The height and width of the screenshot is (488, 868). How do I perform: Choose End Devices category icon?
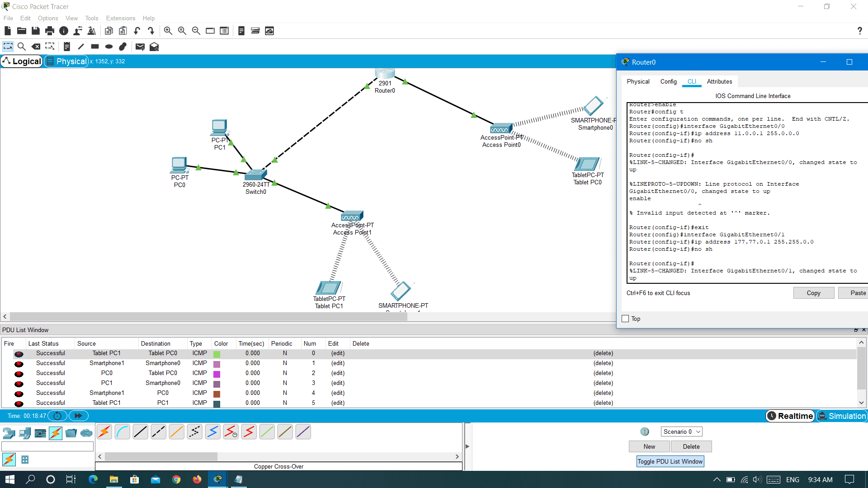25,433
